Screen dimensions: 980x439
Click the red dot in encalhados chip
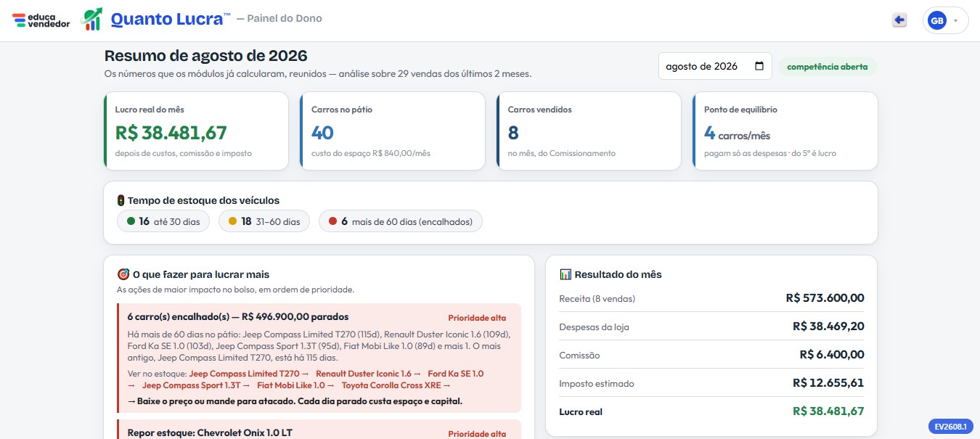[333, 221]
